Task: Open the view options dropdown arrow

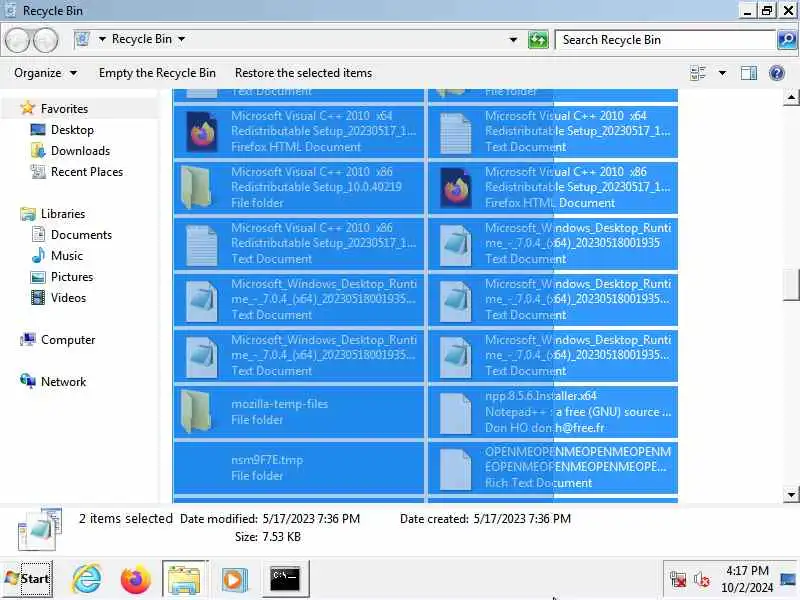Action: point(722,73)
